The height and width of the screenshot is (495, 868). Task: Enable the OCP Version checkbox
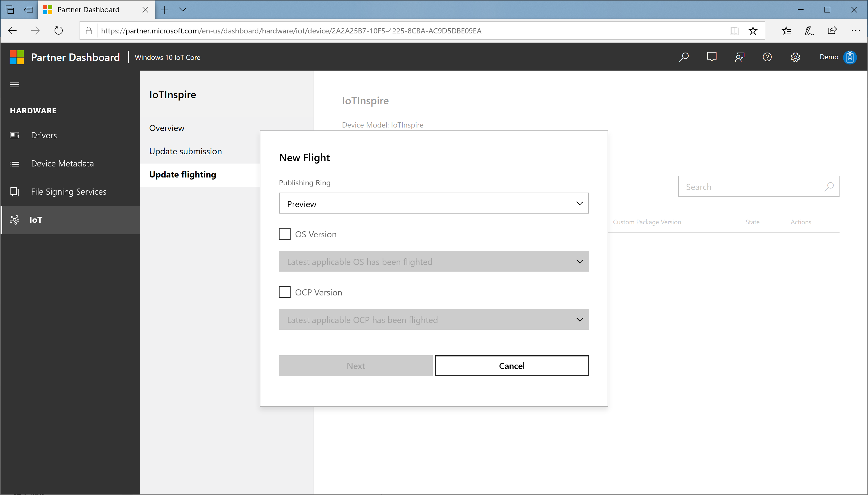point(285,292)
